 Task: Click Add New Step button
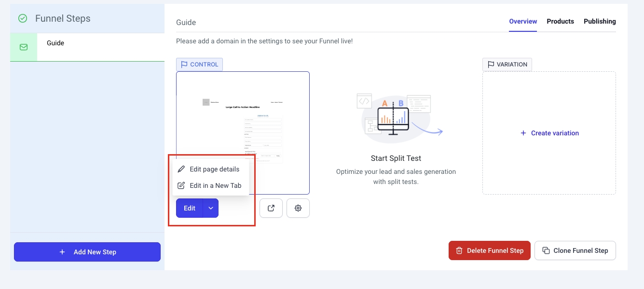click(87, 252)
